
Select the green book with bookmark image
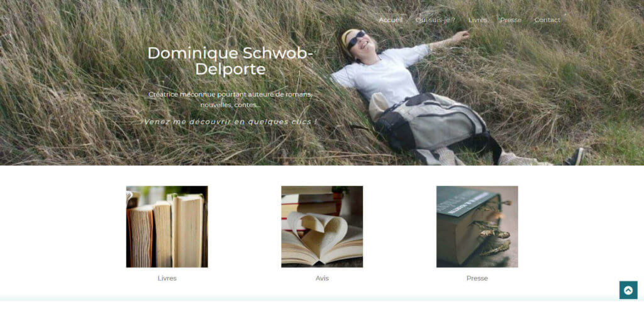tap(477, 227)
